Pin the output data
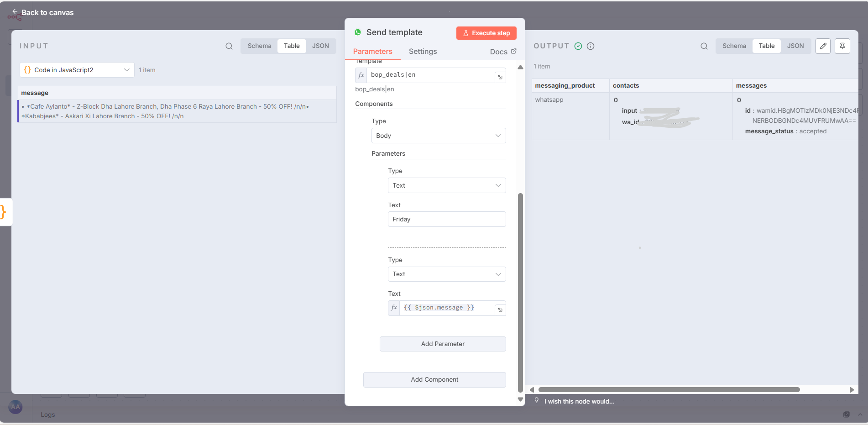 point(842,46)
